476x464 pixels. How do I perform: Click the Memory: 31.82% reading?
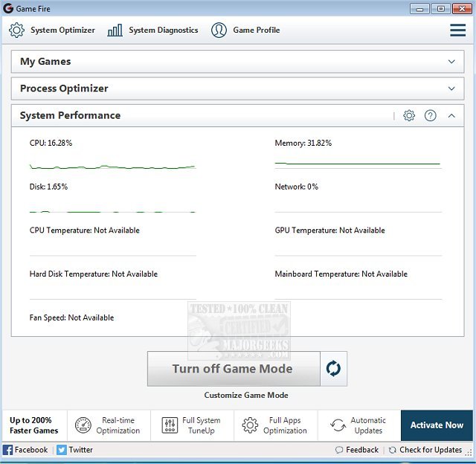[x=303, y=143]
